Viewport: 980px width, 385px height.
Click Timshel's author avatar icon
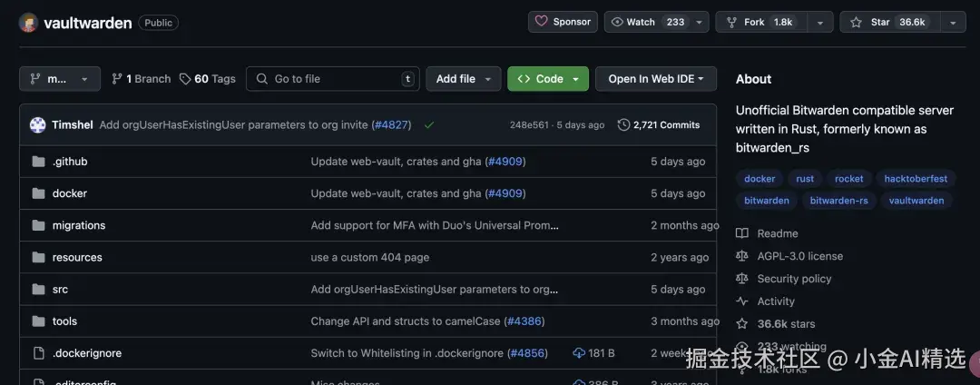[x=37, y=124]
